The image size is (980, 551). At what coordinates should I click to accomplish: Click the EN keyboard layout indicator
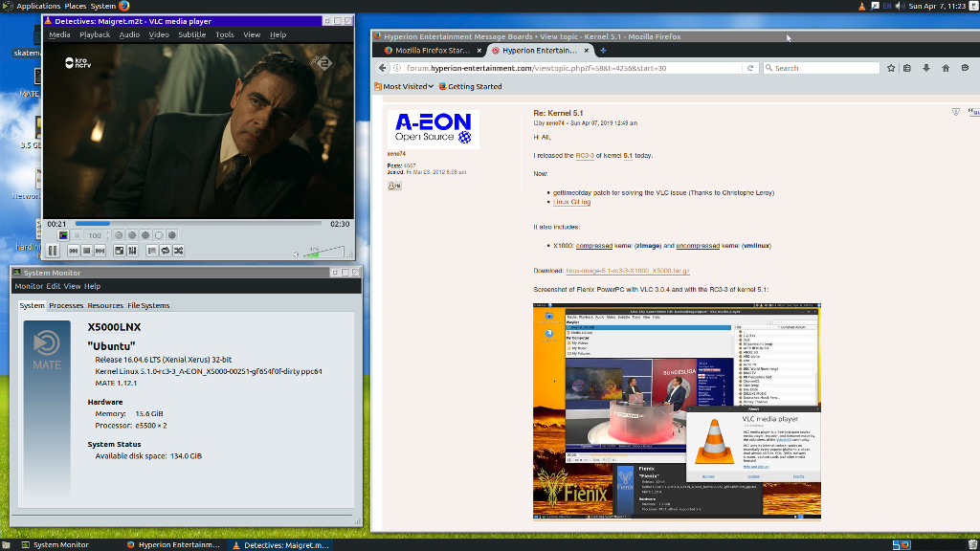(x=887, y=7)
